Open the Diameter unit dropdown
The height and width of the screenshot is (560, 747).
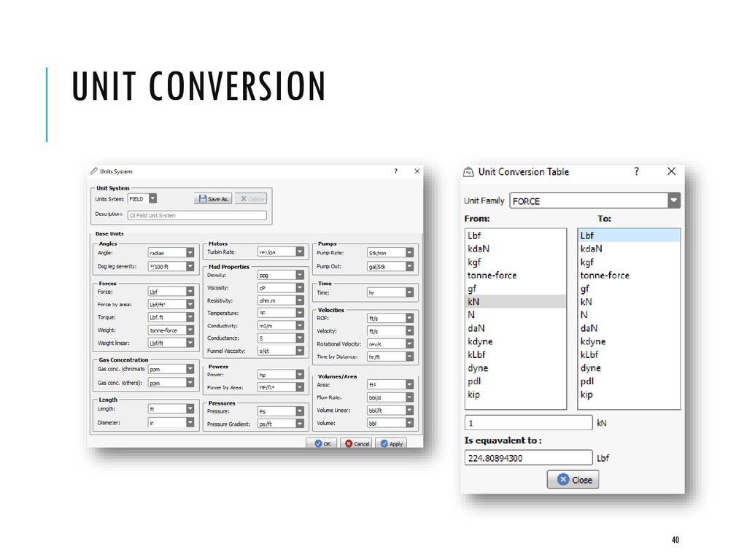pyautogui.click(x=190, y=422)
